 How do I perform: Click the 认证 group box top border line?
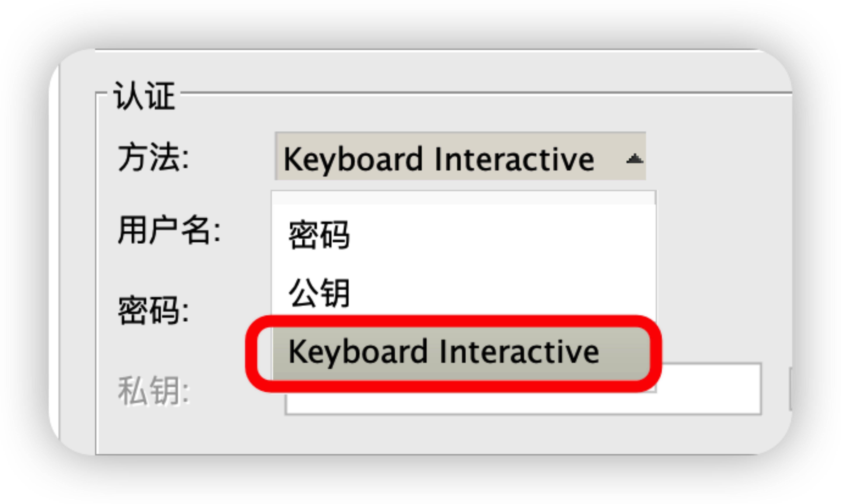click(x=486, y=93)
